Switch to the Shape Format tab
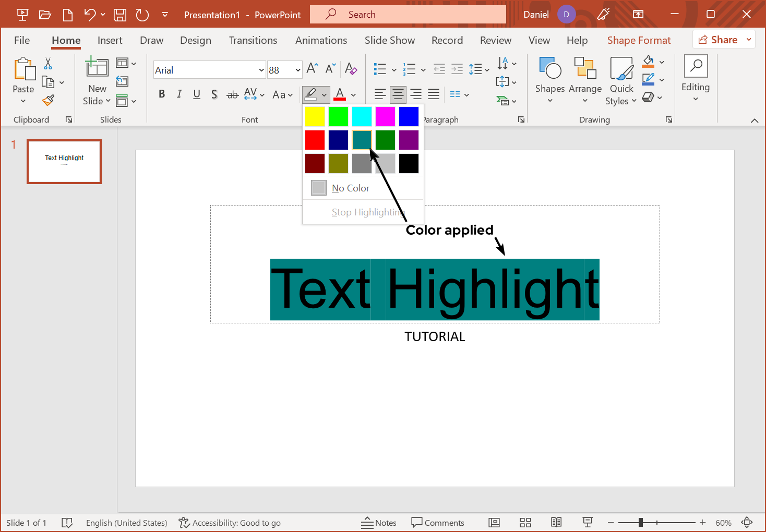This screenshot has width=766, height=532. [x=639, y=40]
